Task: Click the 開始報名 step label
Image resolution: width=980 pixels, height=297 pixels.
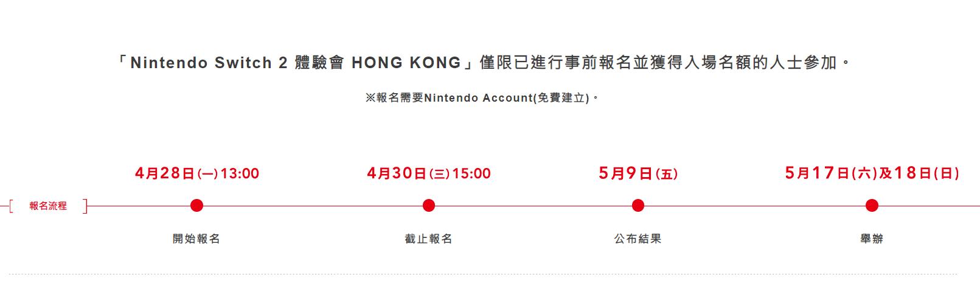Action: click(196, 239)
